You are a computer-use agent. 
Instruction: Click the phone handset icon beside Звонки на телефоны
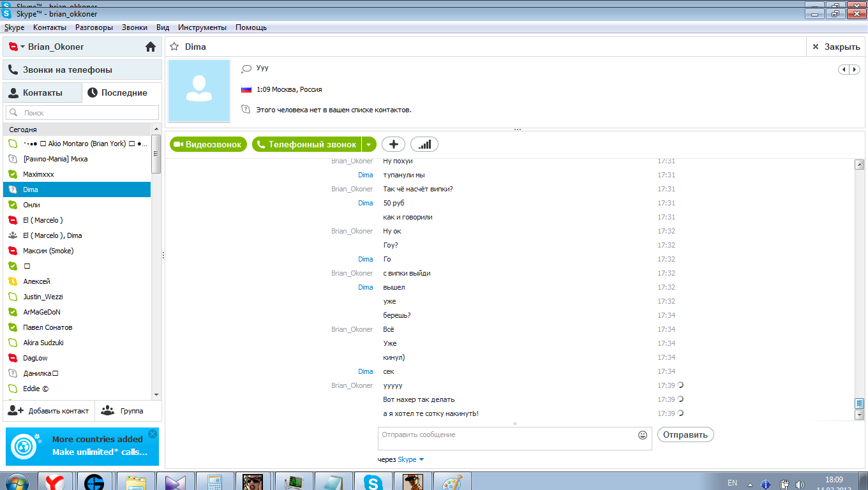click(13, 70)
